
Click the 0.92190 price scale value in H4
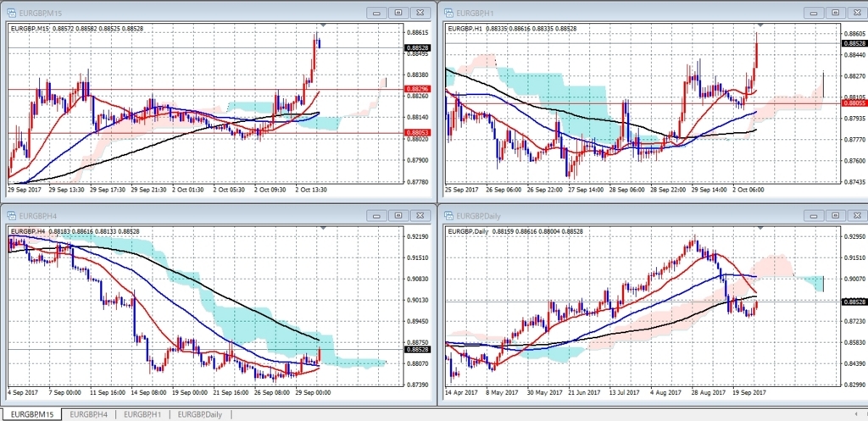point(418,236)
